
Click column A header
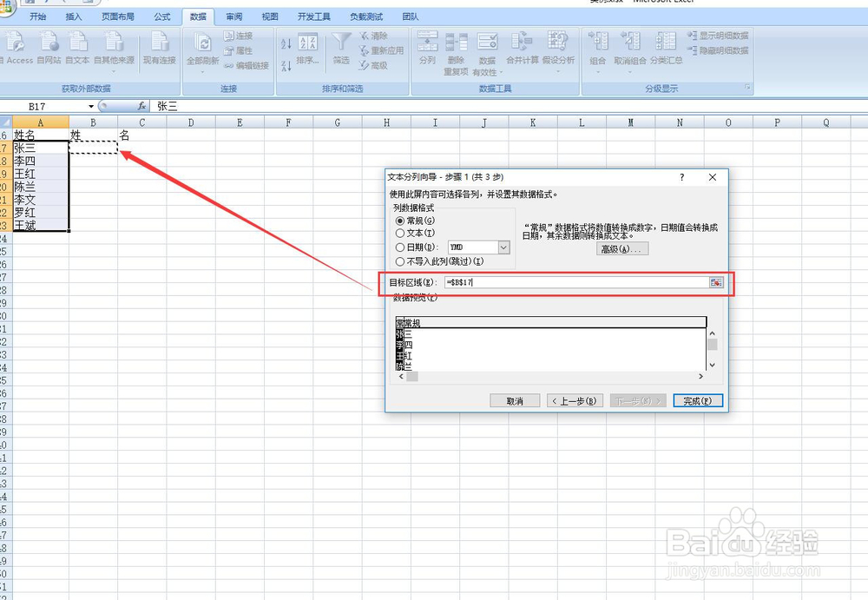click(41, 122)
